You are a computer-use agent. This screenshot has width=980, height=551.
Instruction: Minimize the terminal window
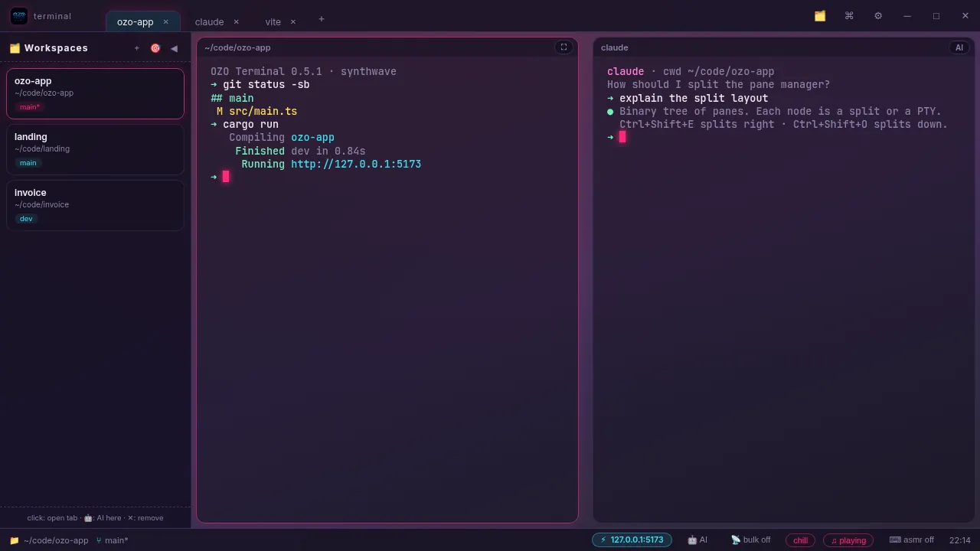(x=907, y=16)
